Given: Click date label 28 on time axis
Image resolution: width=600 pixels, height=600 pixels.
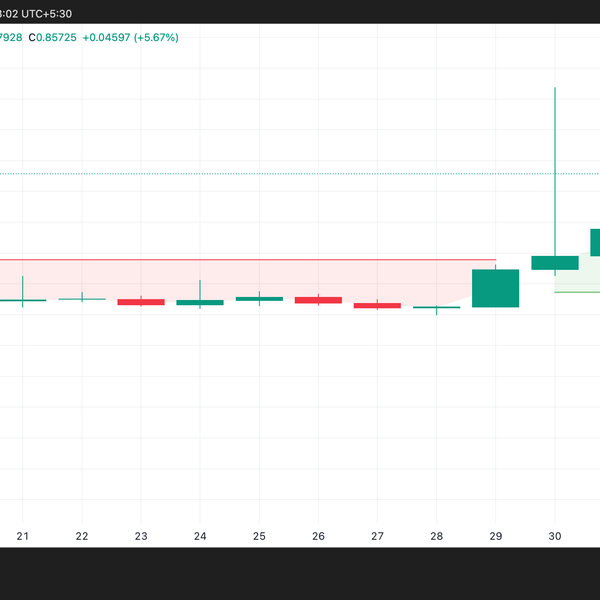Looking at the screenshot, I should (x=437, y=536).
